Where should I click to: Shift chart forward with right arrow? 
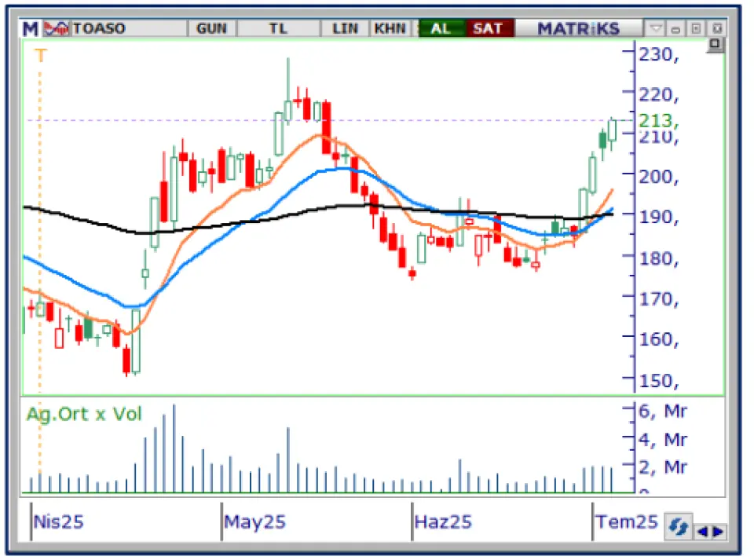coord(719,531)
